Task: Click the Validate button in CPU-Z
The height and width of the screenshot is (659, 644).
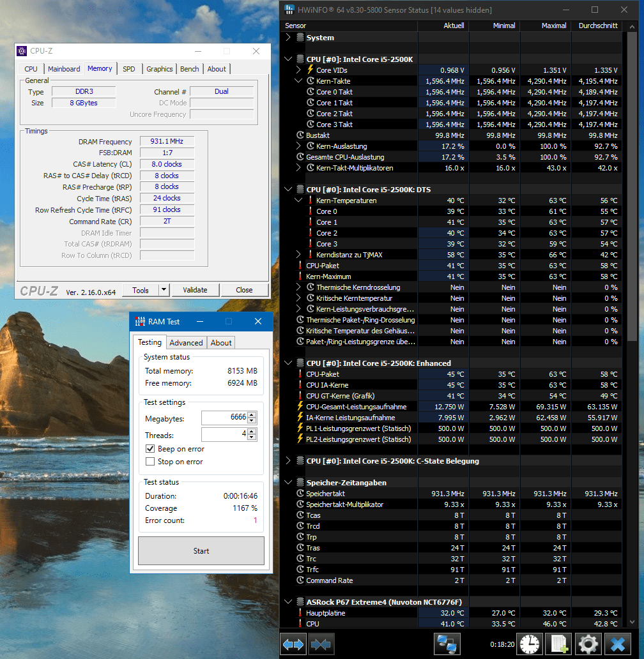Action: (195, 290)
